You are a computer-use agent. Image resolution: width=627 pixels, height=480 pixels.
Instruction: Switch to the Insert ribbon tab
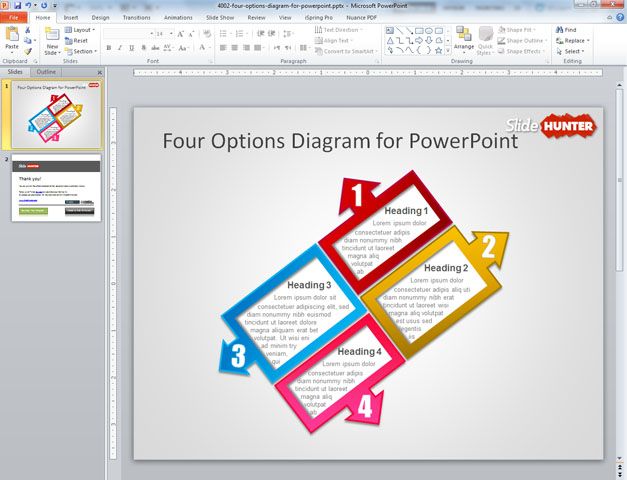[x=71, y=18]
